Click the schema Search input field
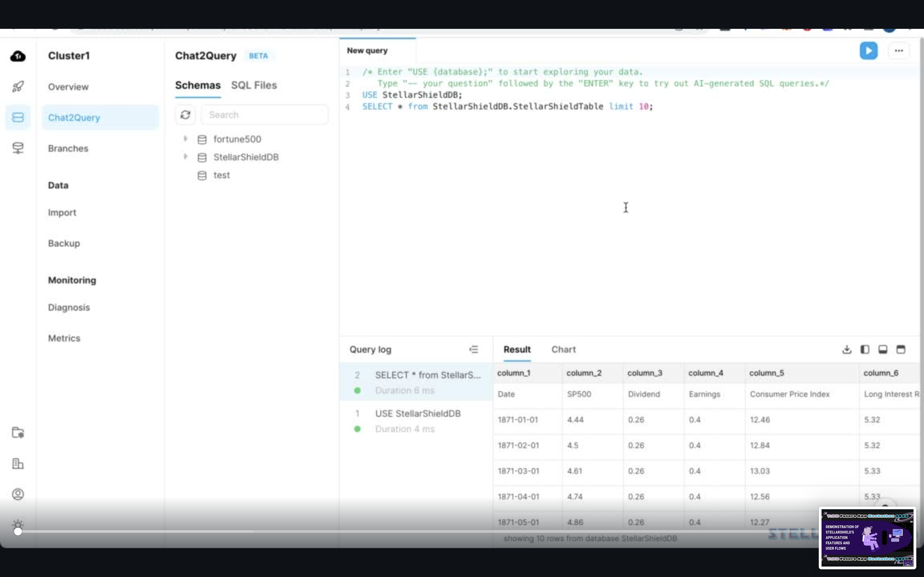 coord(264,115)
